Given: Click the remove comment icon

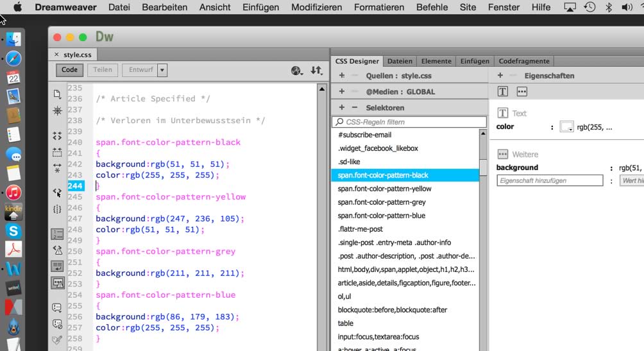Looking at the screenshot, I should (57, 324).
